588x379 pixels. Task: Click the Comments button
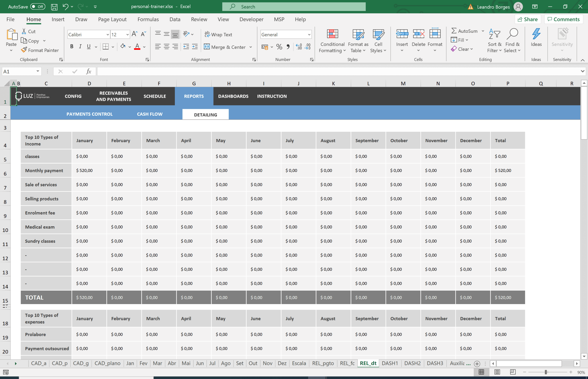click(564, 19)
